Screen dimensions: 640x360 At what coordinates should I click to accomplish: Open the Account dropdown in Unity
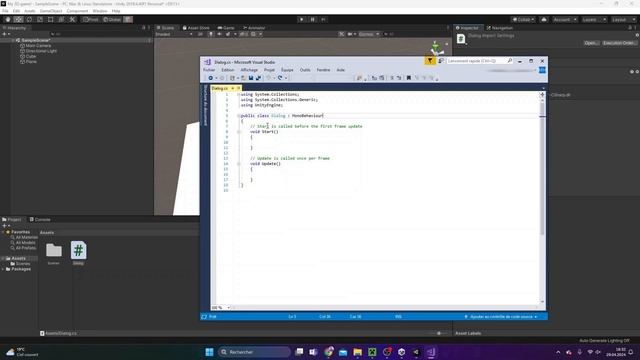tap(564, 19)
